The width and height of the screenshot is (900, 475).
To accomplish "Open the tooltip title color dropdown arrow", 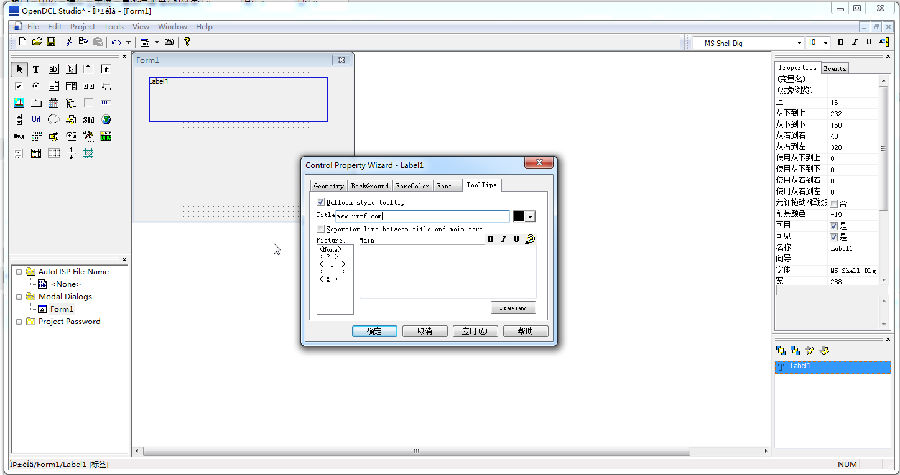I will [x=530, y=216].
